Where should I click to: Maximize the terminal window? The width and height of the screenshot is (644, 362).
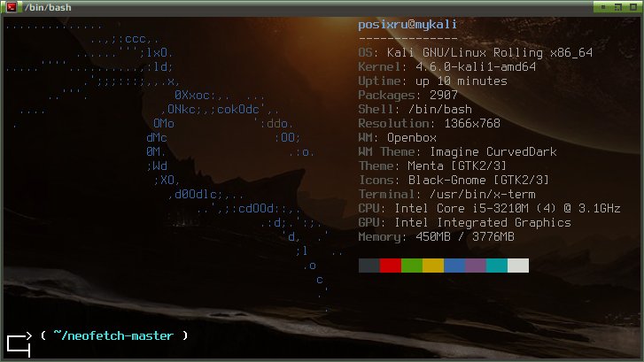(x=618, y=7)
